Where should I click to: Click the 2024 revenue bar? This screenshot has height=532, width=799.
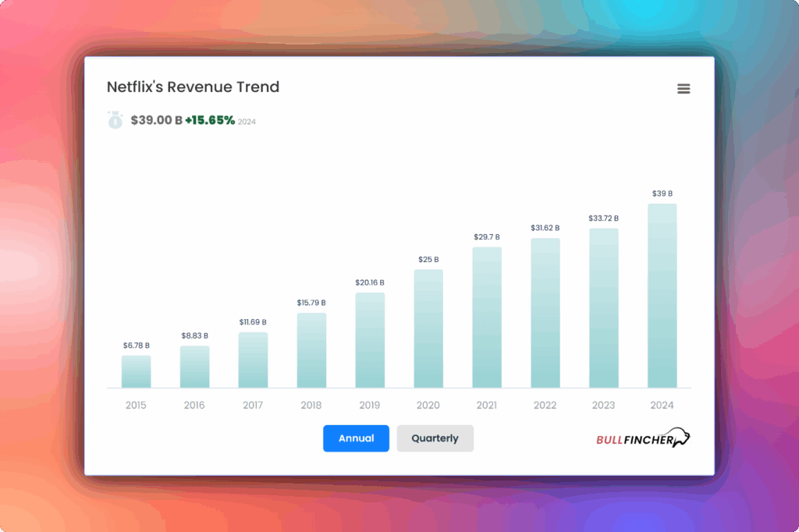[662, 296]
